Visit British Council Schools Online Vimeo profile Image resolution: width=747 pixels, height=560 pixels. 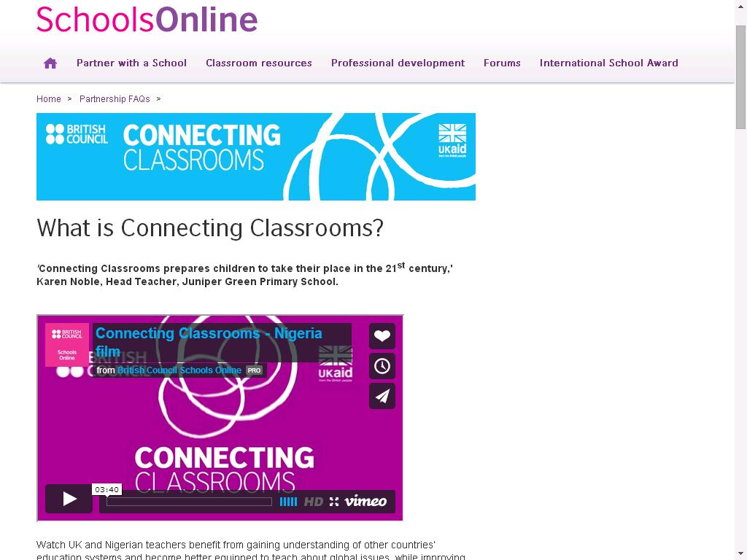179,370
